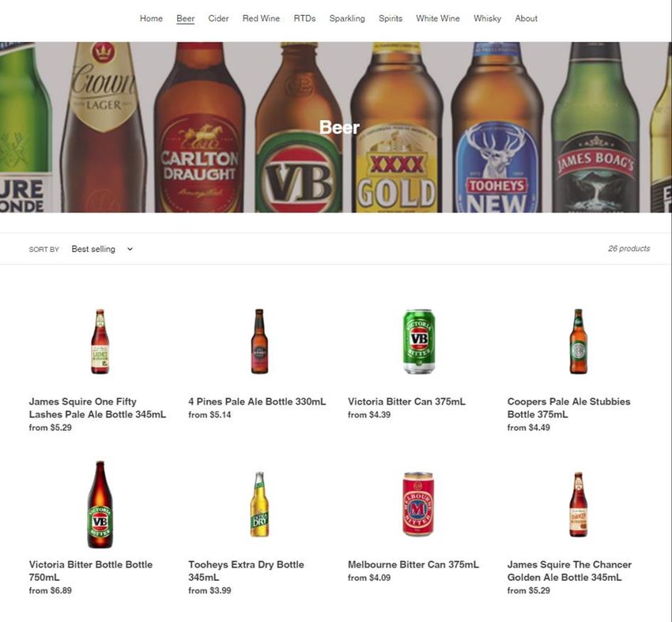Browse the Whisky category
Image resolution: width=672 pixels, height=622 pixels.
click(487, 18)
